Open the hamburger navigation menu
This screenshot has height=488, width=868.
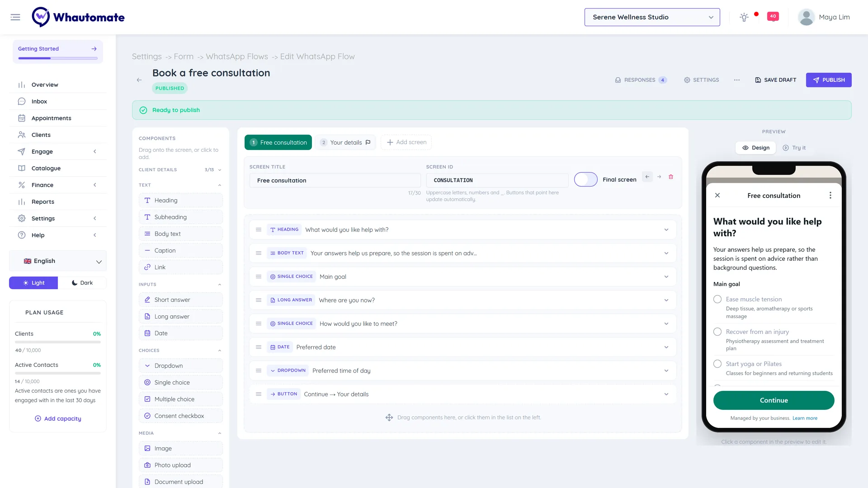coord(15,17)
